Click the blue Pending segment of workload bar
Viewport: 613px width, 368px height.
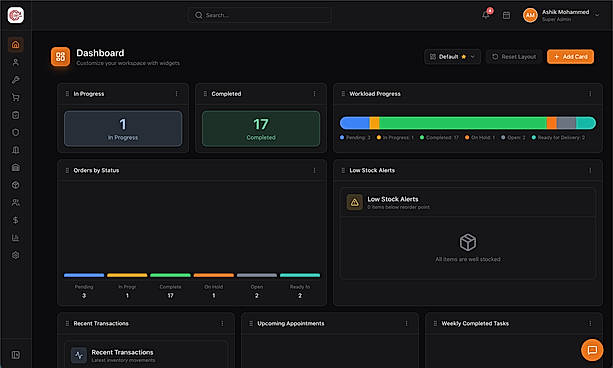coord(355,123)
